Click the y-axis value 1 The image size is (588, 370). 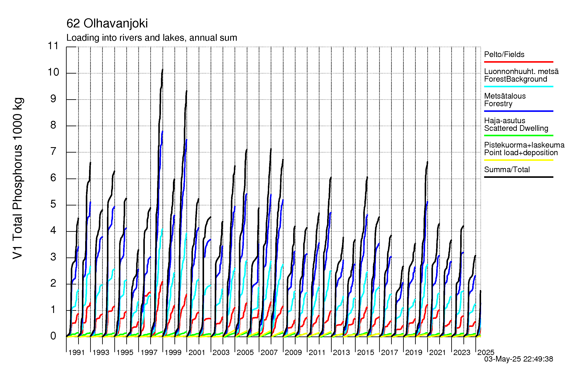click(x=53, y=310)
